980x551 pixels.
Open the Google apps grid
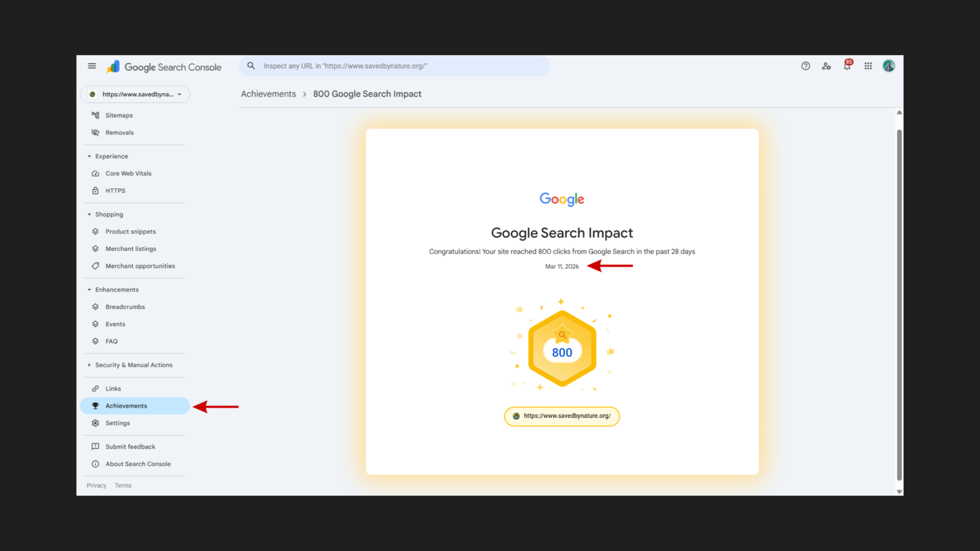point(868,66)
